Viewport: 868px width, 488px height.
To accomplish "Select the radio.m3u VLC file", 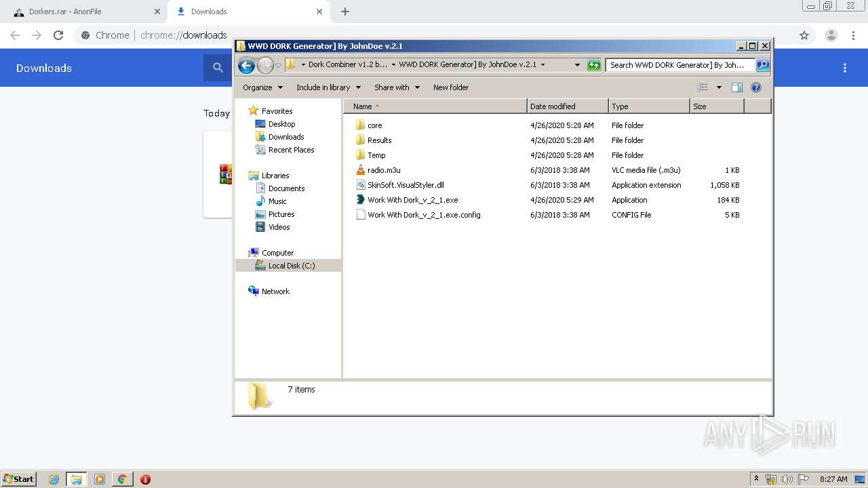I will tap(384, 170).
